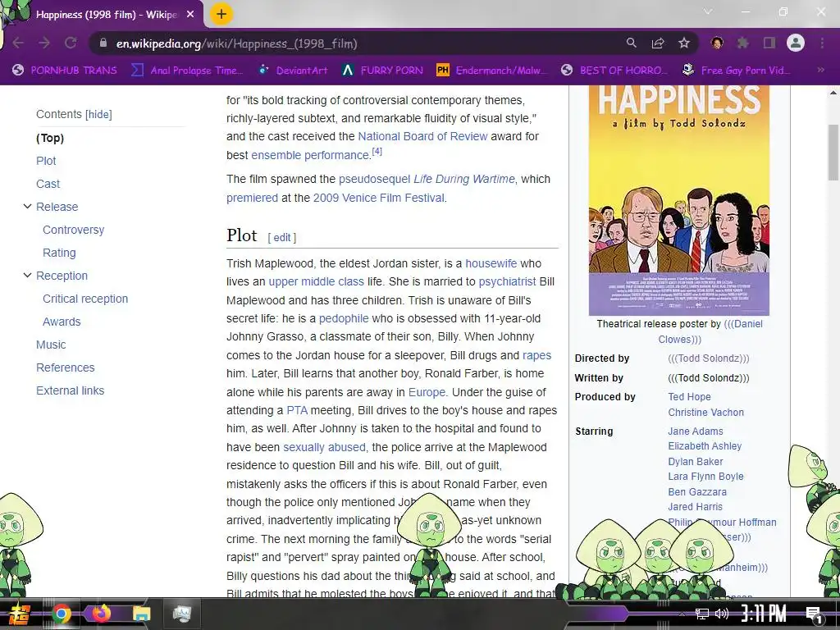Open Google Chrome from the taskbar

[x=61, y=614]
